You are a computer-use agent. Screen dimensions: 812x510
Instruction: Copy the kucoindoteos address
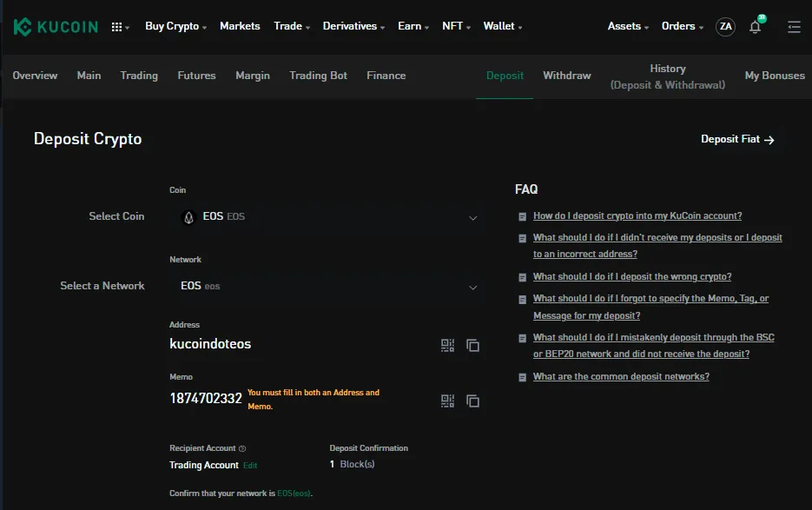pos(472,345)
